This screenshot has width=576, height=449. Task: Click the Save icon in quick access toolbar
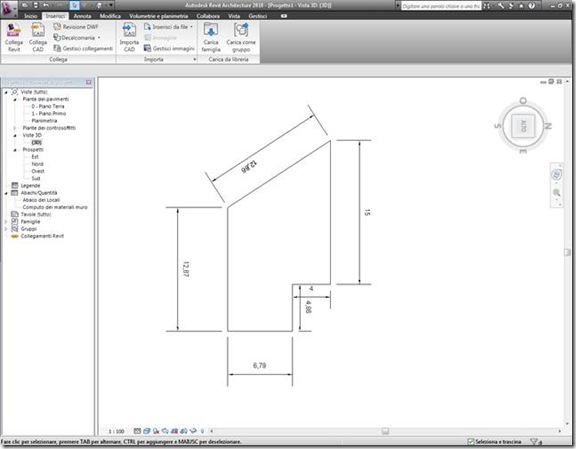35,5
